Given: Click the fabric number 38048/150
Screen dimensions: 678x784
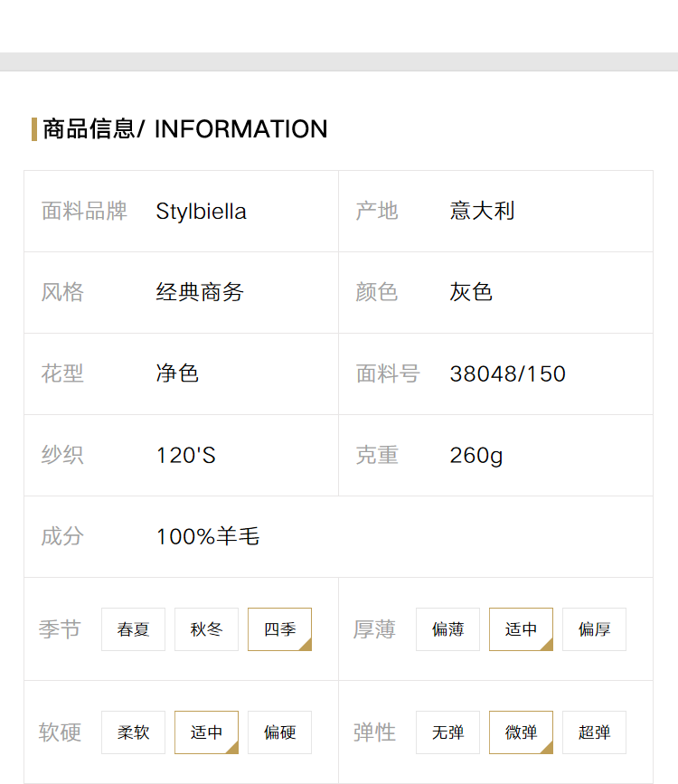Looking at the screenshot, I should (x=507, y=374).
